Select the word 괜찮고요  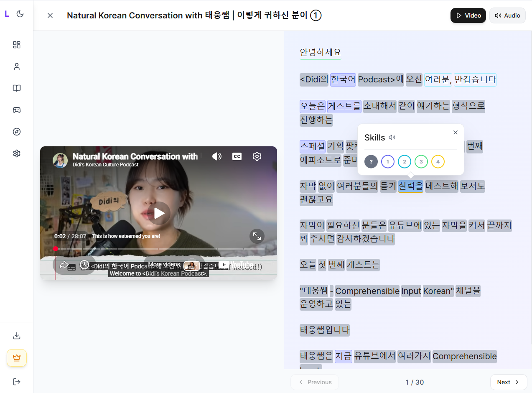click(x=316, y=200)
